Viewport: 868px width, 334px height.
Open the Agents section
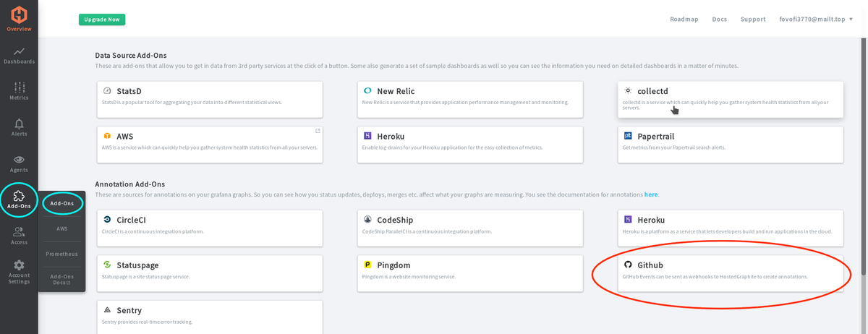(19, 163)
